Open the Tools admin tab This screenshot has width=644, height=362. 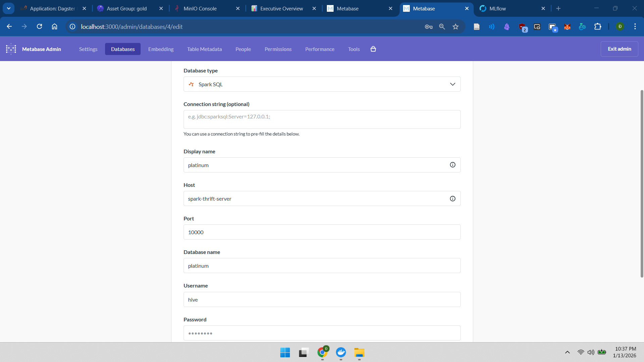click(x=354, y=49)
